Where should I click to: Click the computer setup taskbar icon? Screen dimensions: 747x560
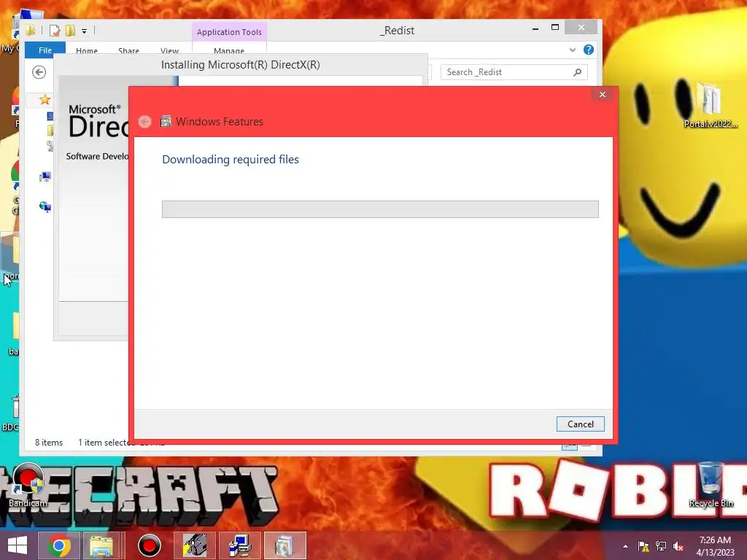[240, 545]
